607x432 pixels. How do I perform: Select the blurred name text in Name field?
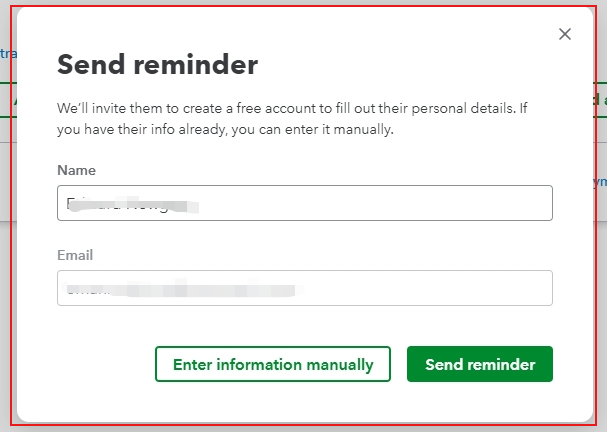132,204
